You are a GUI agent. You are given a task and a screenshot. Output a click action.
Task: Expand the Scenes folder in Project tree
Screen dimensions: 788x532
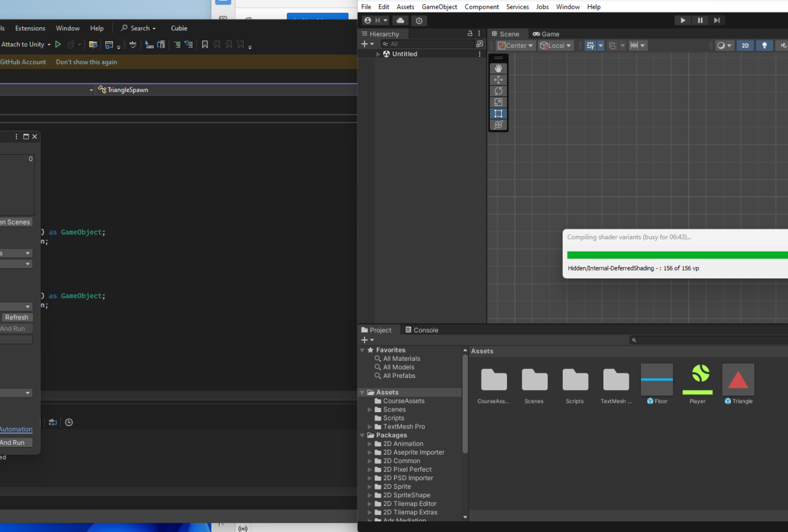pyautogui.click(x=370, y=410)
